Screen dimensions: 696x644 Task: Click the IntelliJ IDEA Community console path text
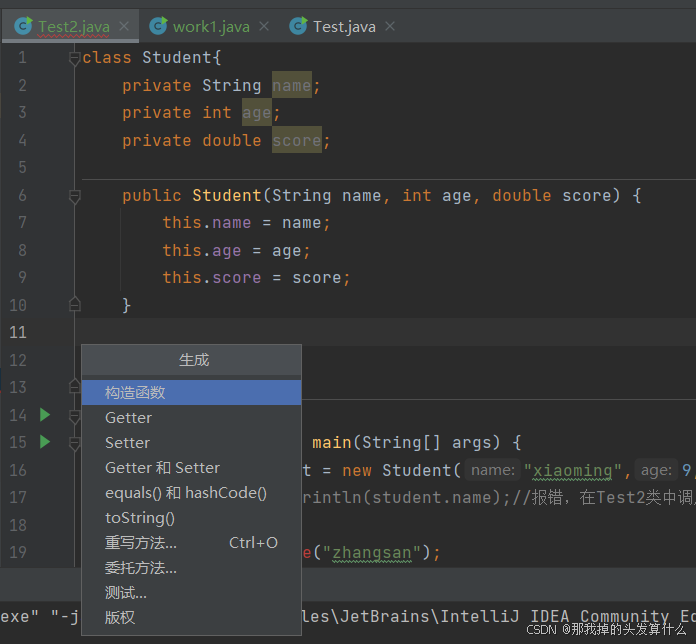point(499,616)
